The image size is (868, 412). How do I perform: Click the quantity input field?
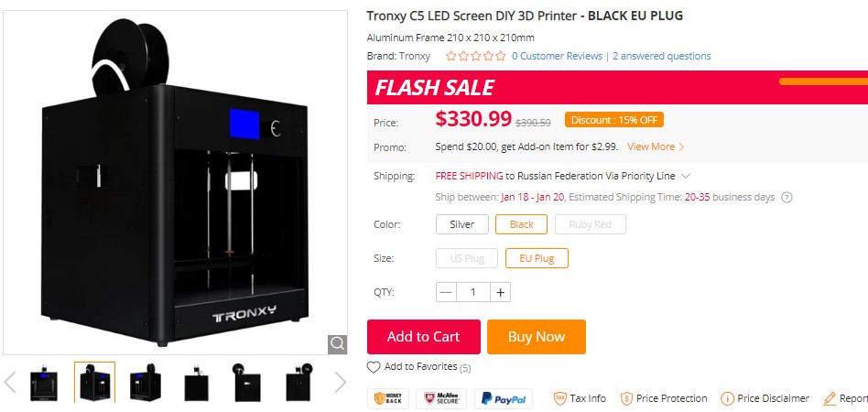pyautogui.click(x=472, y=292)
